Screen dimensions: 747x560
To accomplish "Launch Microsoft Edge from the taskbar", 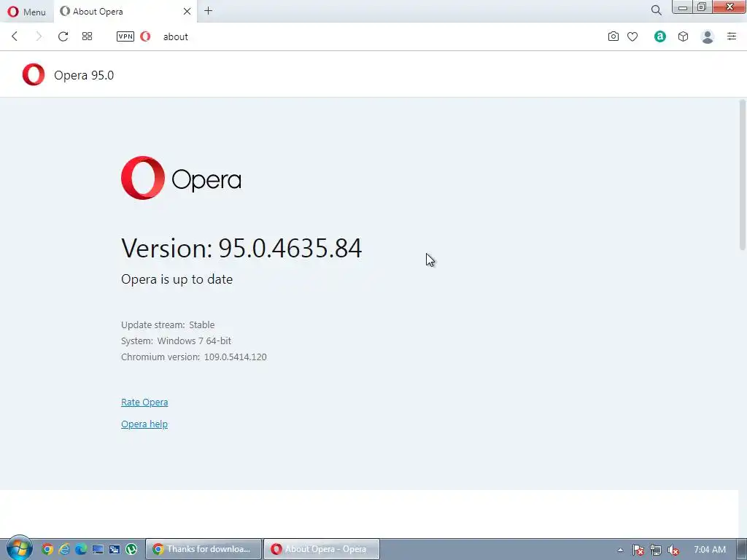I will pyautogui.click(x=81, y=549).
